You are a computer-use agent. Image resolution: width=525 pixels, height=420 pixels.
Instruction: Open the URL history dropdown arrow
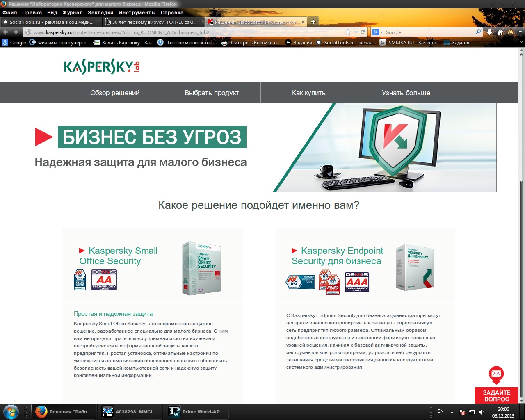356,32
